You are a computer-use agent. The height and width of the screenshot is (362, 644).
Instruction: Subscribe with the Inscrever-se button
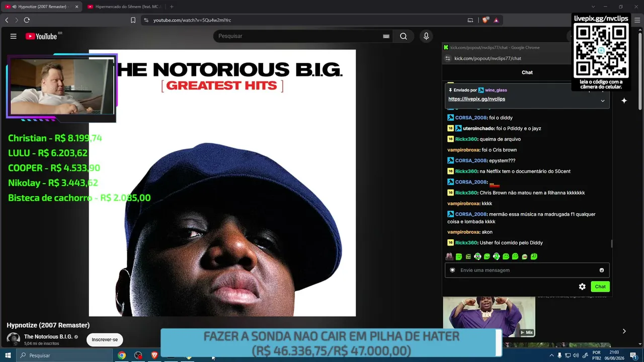click(x=105, y=339)
